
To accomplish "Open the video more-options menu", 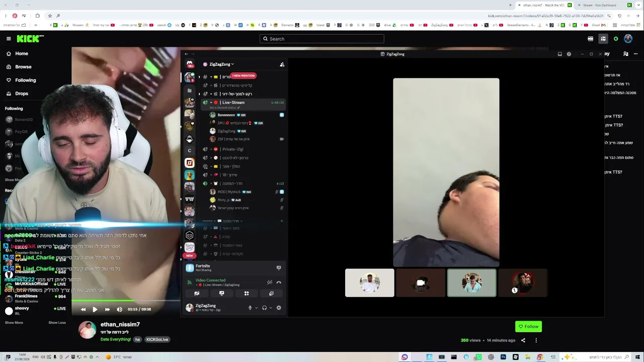I will tap(536, 340).
